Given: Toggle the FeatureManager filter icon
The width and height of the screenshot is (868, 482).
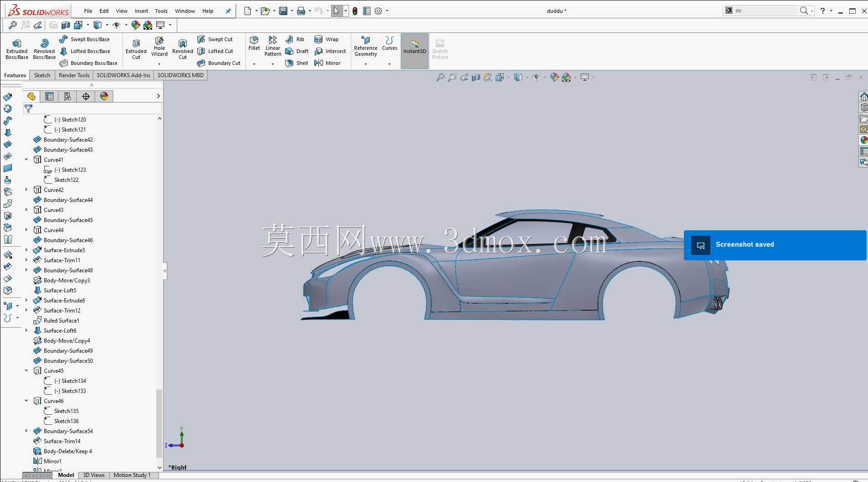Looking at the screenshot, I should (x=28, y=109).
